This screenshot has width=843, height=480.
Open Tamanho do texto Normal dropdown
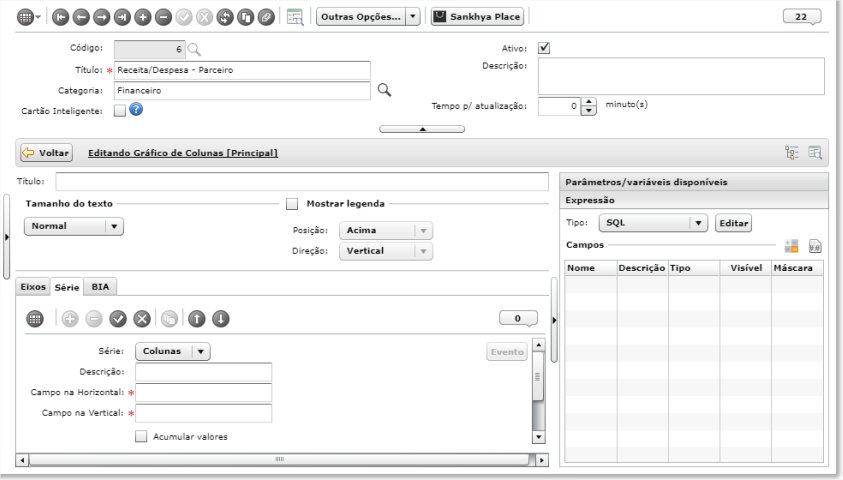coord(74,226)
